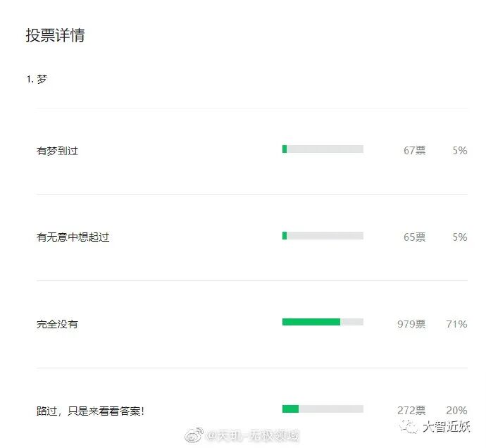Select 路过，只是来看看答案 option
This screenshot has height=448, width=486.
click(90, 411)
